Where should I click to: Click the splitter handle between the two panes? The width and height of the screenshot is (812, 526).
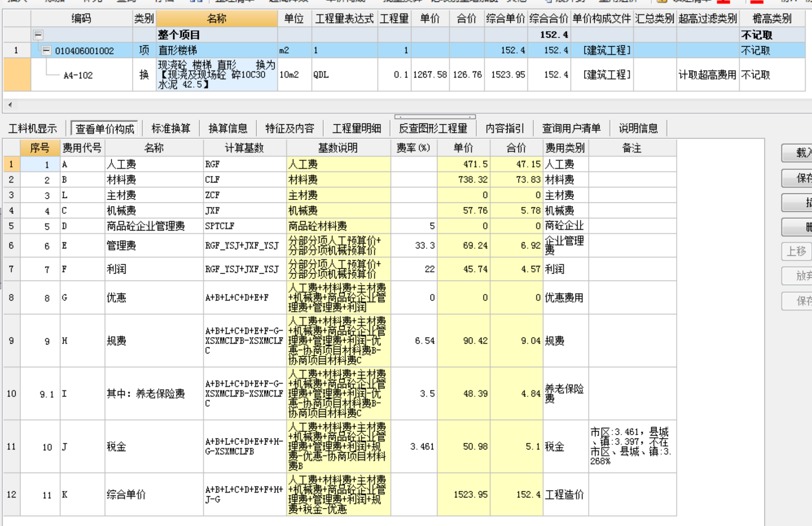pos(435,117)
